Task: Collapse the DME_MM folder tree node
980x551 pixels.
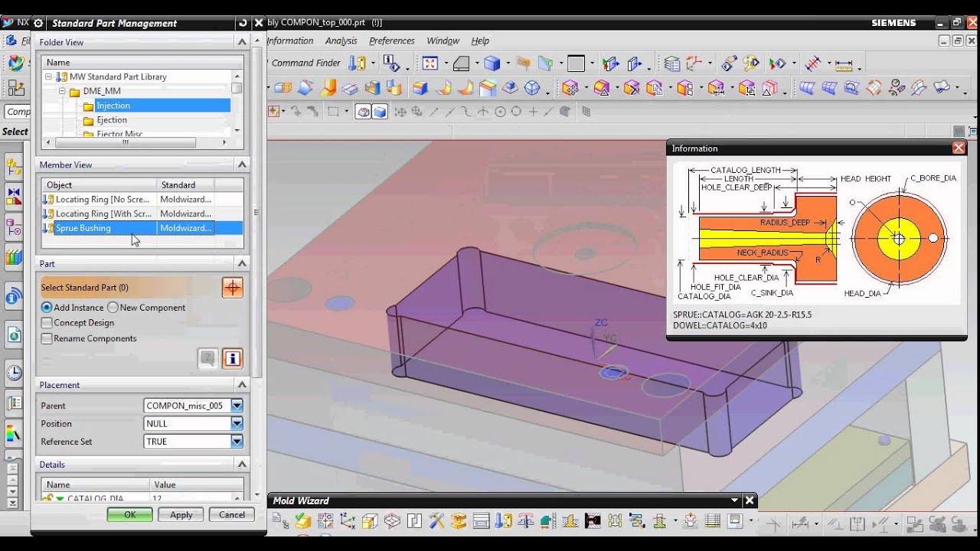Action: coord(63,91)
